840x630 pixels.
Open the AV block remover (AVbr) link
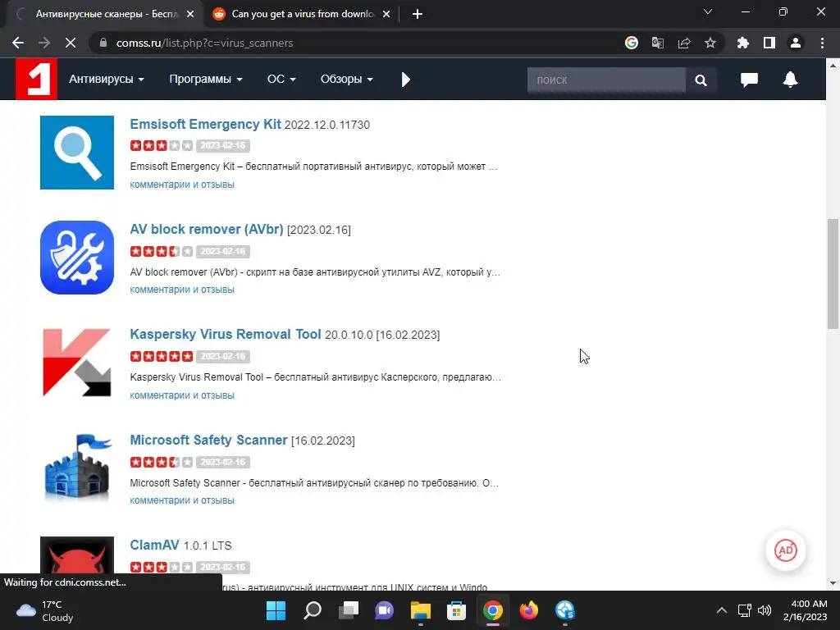tap(206, 230)
